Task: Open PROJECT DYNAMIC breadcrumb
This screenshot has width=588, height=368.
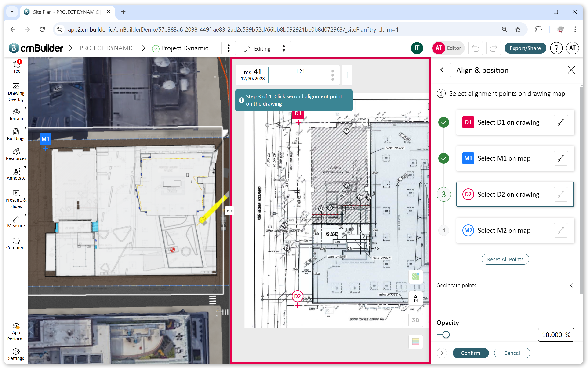Action: point(107,48)
